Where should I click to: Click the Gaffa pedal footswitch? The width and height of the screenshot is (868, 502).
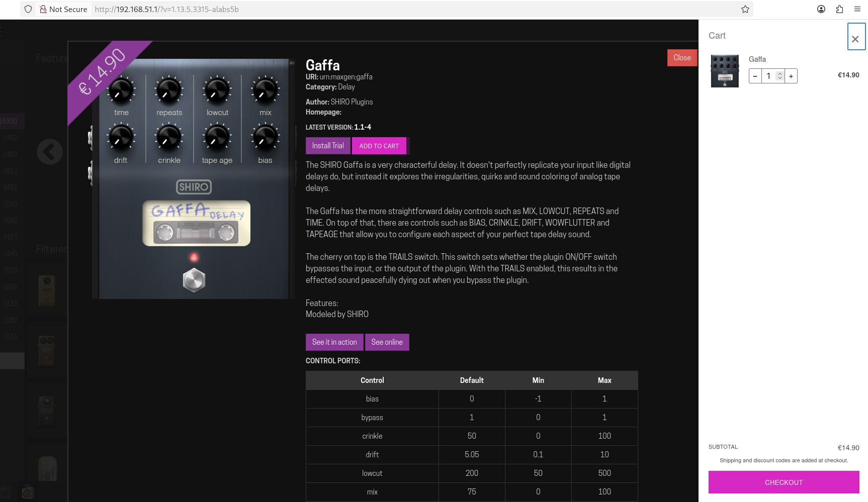click(194, 280)
